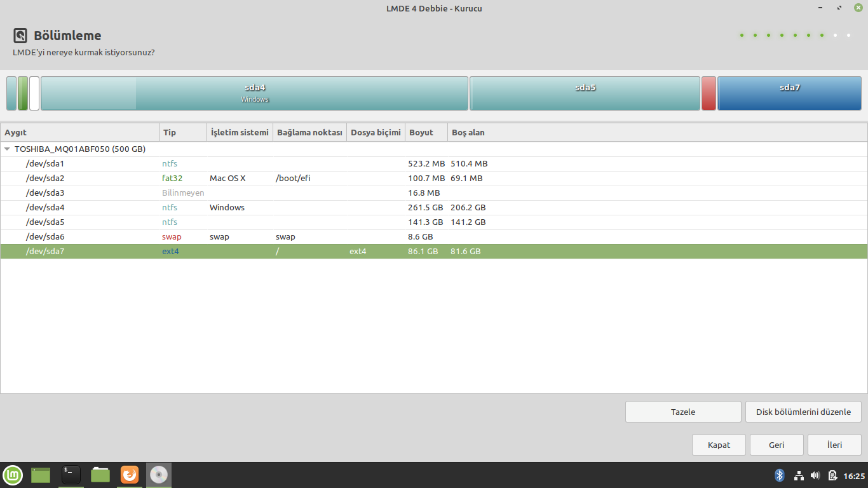The height and width of the screenshot is (488, 868).
Task: Minimize the installer window
Action: point(822,8)
